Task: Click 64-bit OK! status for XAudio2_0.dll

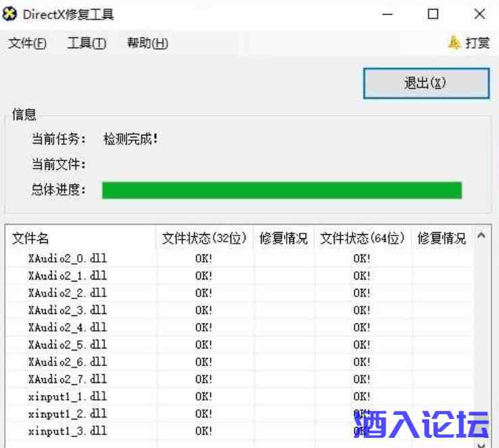Action: [362, 259]
